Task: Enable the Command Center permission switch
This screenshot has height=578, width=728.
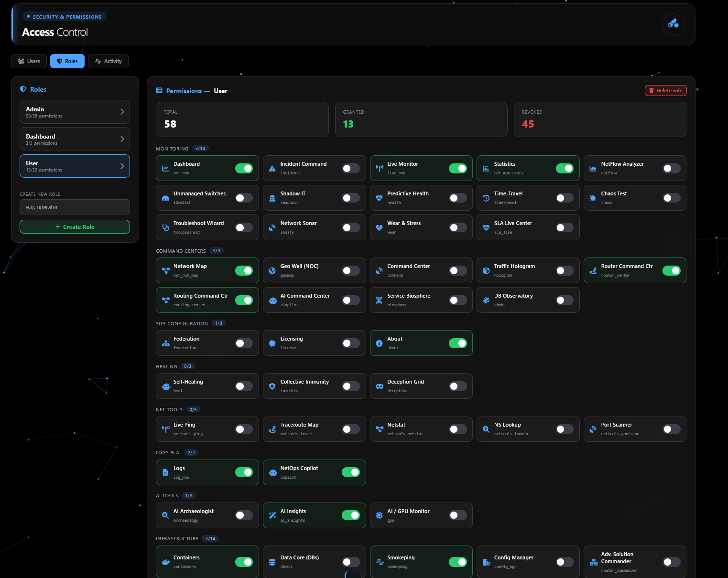Action: coord(458,271)
